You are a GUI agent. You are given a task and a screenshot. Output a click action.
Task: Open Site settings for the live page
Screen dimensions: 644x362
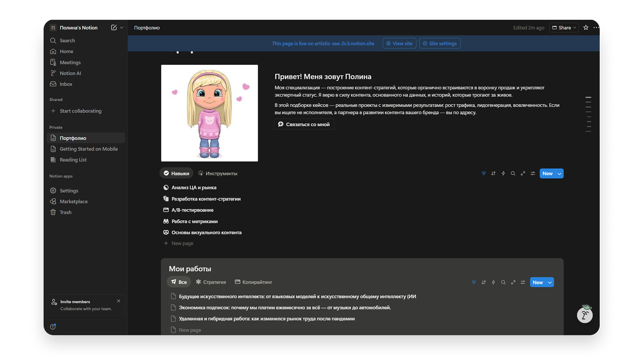[x=439, y=43]
